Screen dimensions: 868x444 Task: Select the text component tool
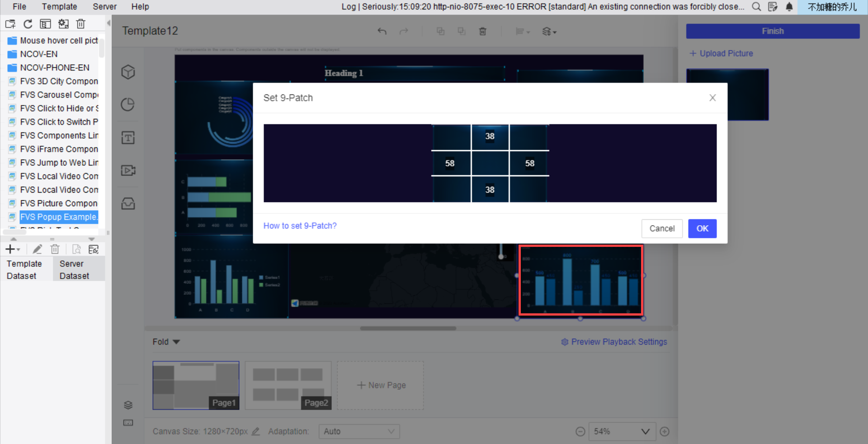128,137
